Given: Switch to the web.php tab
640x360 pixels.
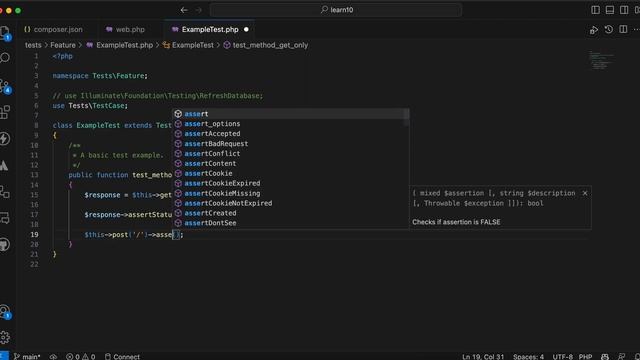Looking at the screenshot, I should [125, 29].
